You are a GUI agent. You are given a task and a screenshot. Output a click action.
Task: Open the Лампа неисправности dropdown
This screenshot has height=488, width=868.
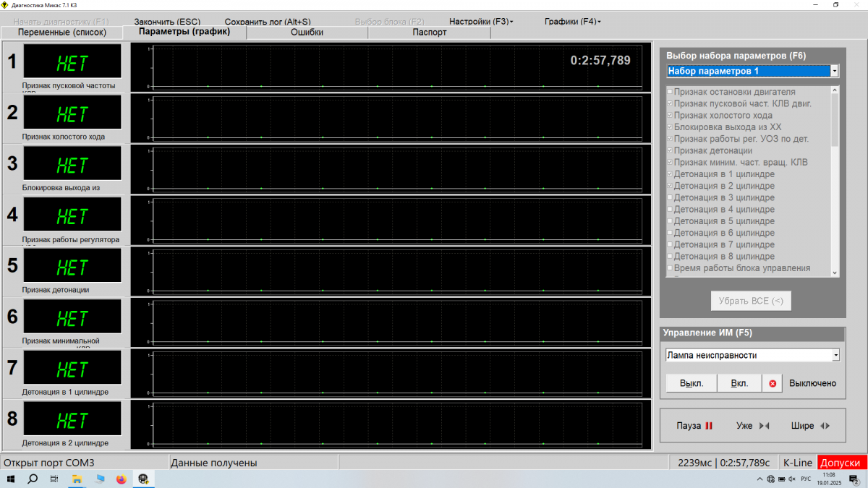(x=835, y=355)
